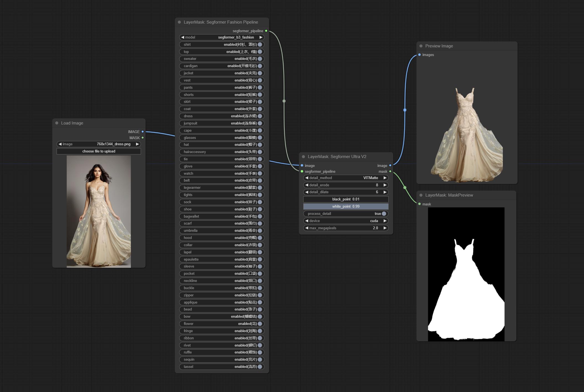Toggle the dress enabled switch

tap(260, 116)
